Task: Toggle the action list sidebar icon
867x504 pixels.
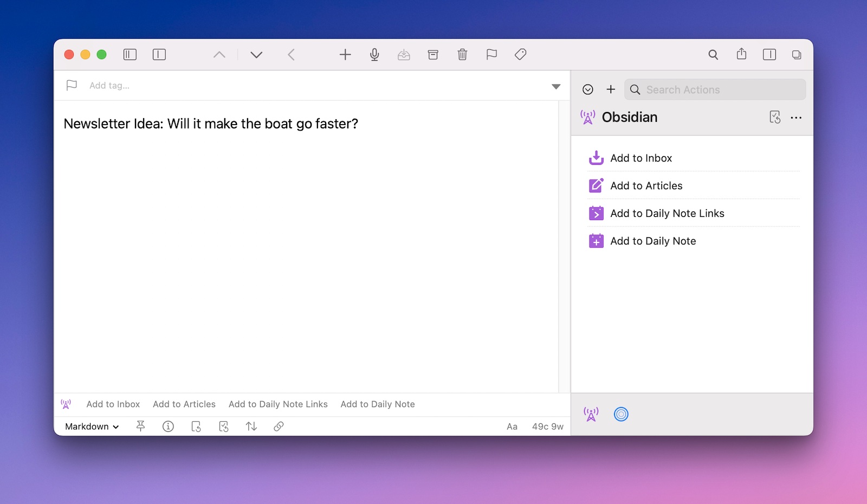Action: coord(769,54)
